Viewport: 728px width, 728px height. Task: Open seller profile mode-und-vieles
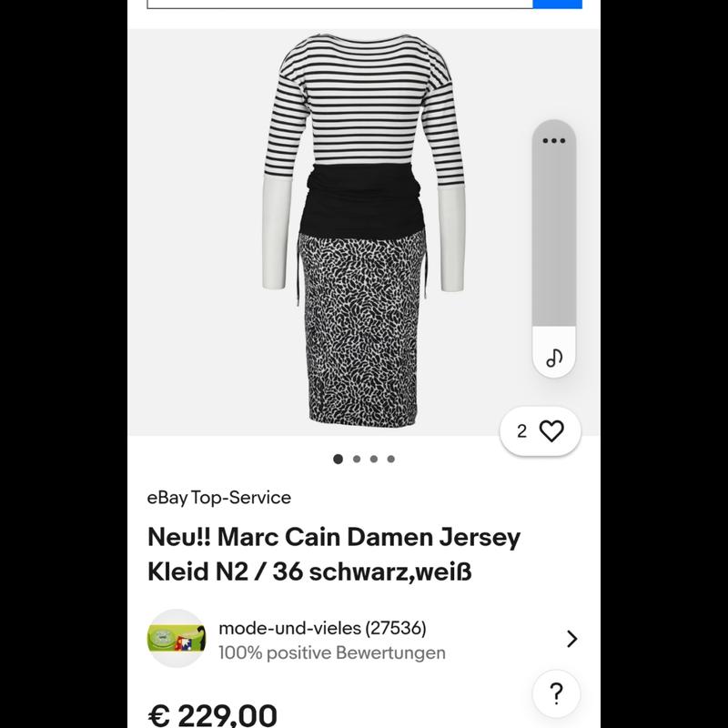[x=290, y=628]
